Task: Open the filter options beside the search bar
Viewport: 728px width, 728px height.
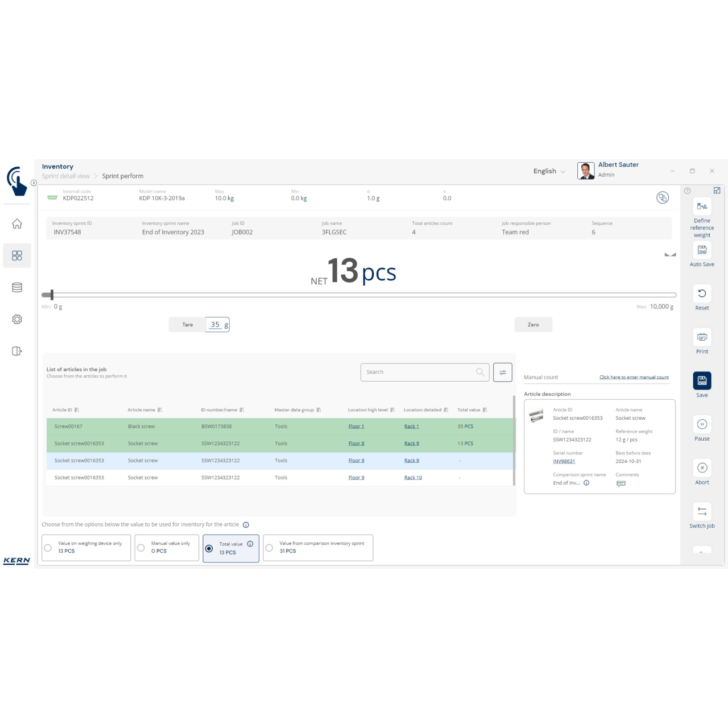Action: click(503, 372)
